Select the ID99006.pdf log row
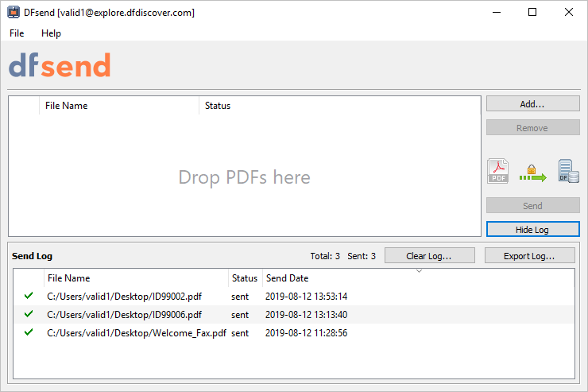The height and width of the screenshot is (392, 588). click(294, 314)
